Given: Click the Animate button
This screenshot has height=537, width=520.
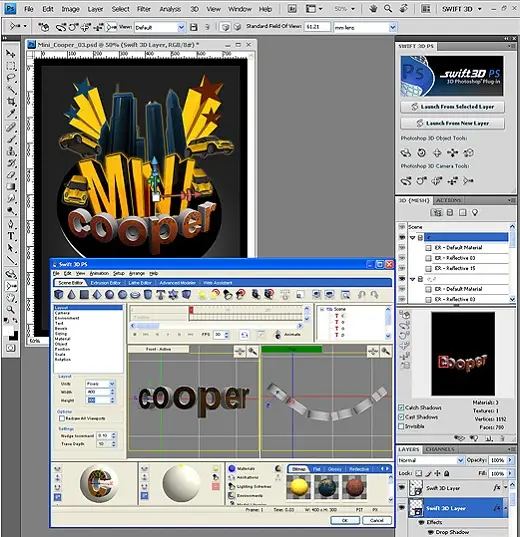Looking at the screenshot, I should pyautogui.click(x=288, y=334).
